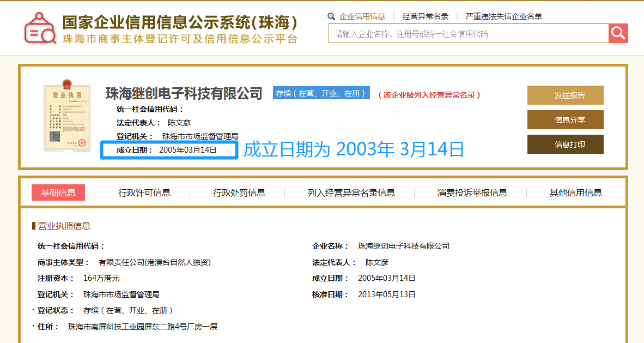Click the 陈文彦 name in the header

pyautogui.click(x=179, y=123)
